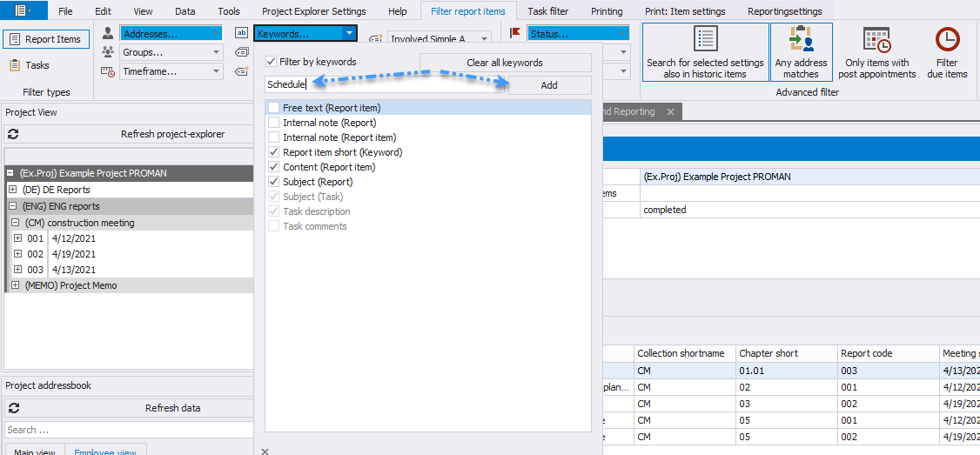Enable search in historic items
Image resolution: width=980 pixels, height=455 pixels.
pyautogui.click(x=705, y=52)
